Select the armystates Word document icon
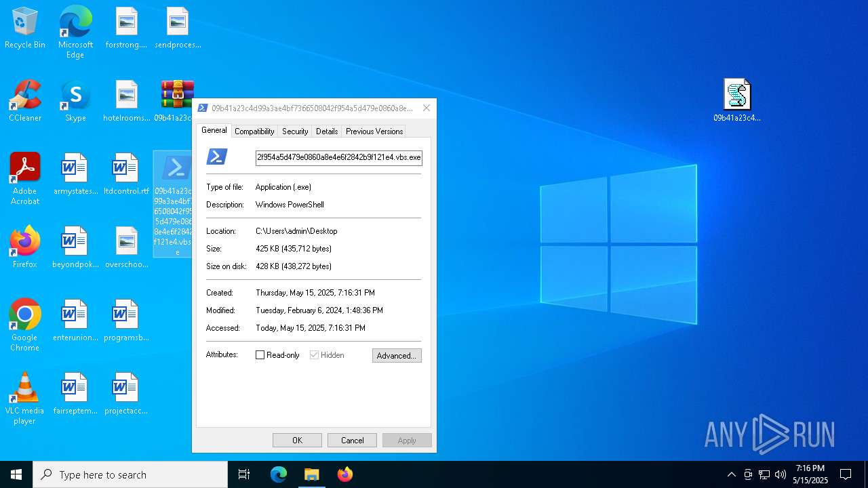Image resolution: width=868 pixels, height=488 pixels. 75,175
